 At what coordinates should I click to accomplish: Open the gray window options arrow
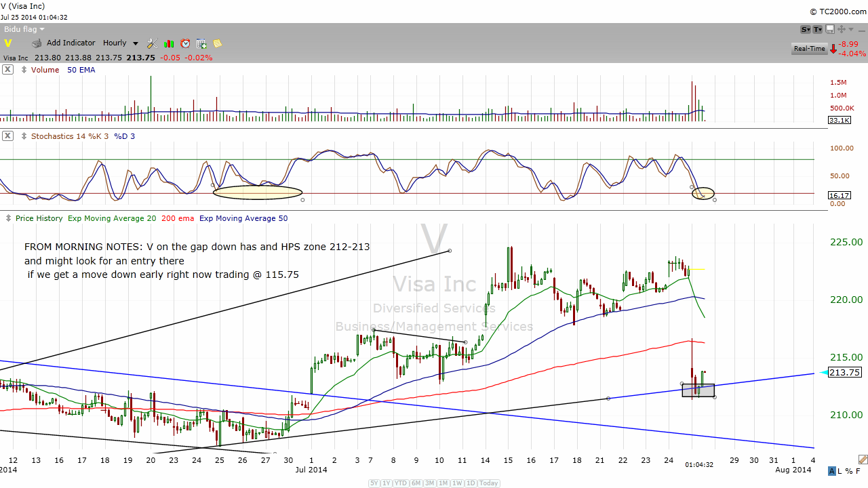[852, 29]
